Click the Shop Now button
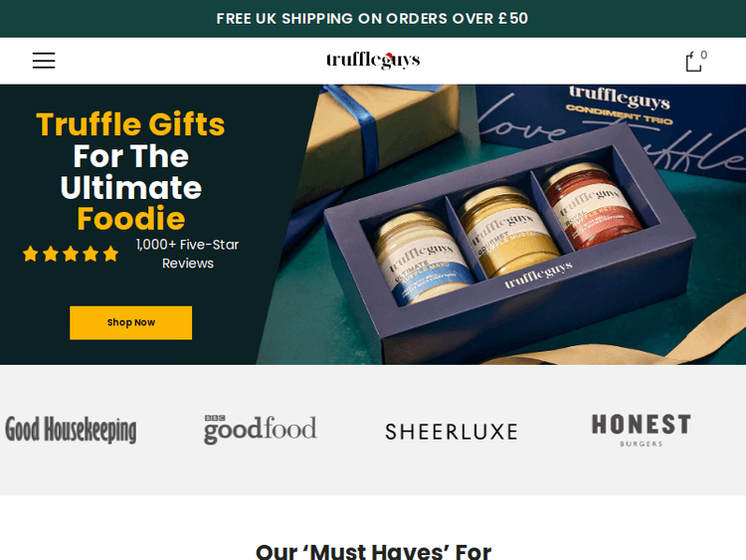Image resolution: width=746 pixels, height=560 pixels. [x=131, y=322]
